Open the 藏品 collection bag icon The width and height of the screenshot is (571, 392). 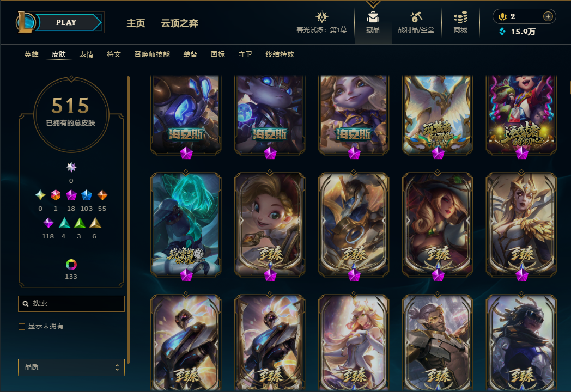pos(373,17)
